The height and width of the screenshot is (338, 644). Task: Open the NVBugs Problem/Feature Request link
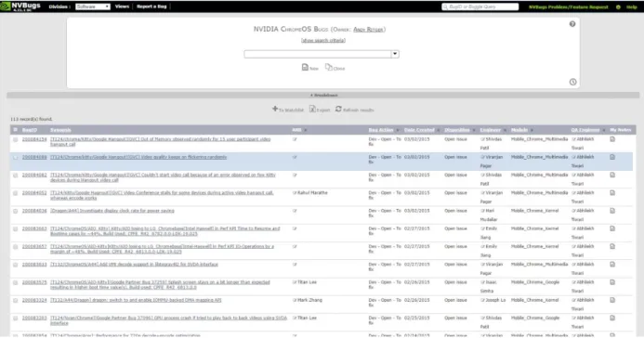click(569, 7)
